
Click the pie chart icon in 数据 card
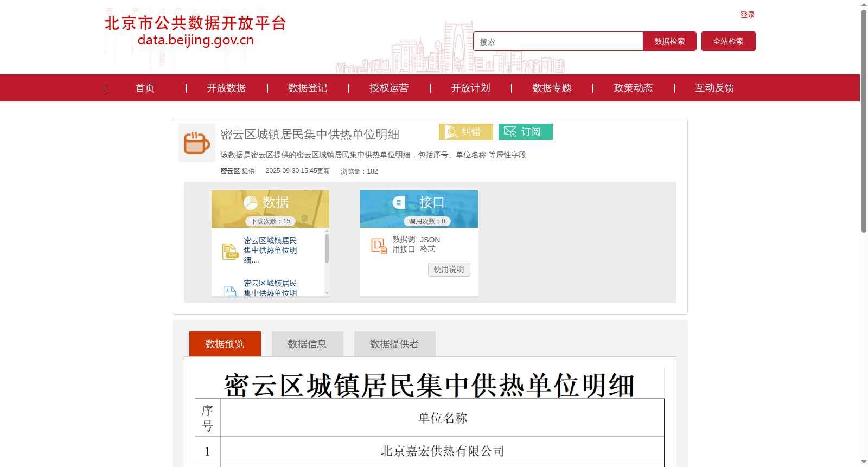[251, 203]
